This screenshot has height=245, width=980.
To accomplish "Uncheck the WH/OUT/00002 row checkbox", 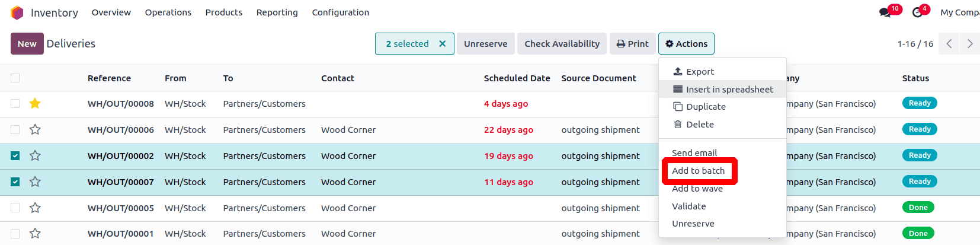I will pos(15,156).
